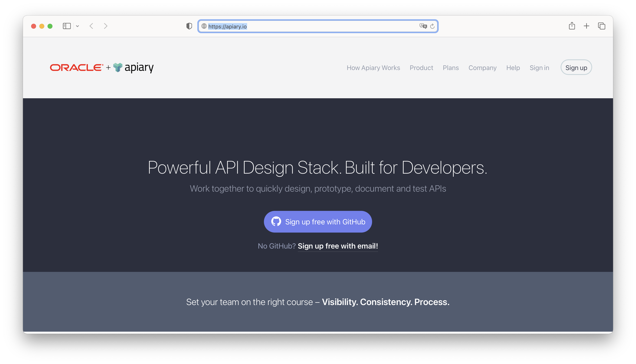
Task: Open a new tab with plus icon
Action: (586, 26)
